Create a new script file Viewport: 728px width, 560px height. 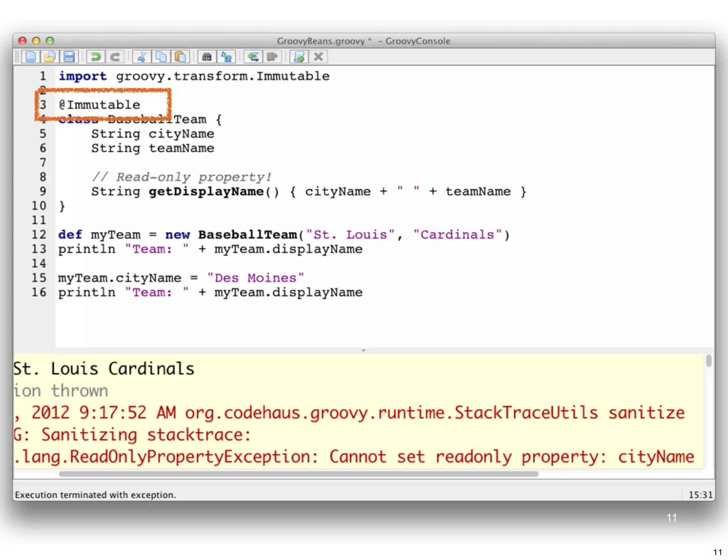[31, 57]
